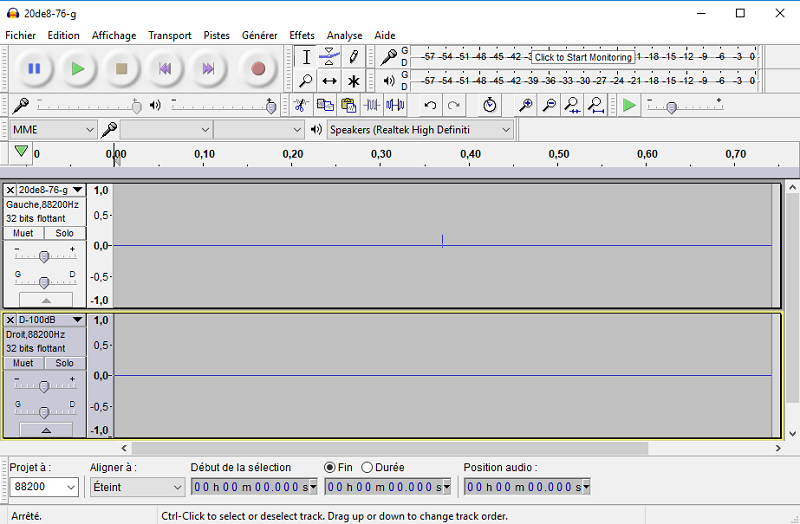Open the recording device dropdown
Image resolution: width=800 pixels, height=524 pixels.
point(166,130)
